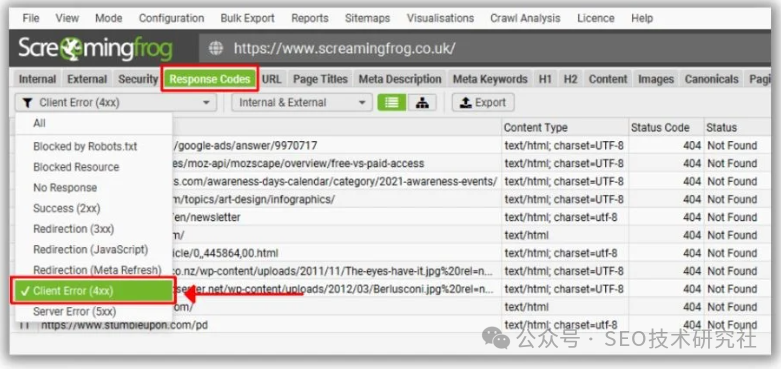Open the Crawl Analysis menu
This screenshot has height=369, width=781.
point(525,18)
